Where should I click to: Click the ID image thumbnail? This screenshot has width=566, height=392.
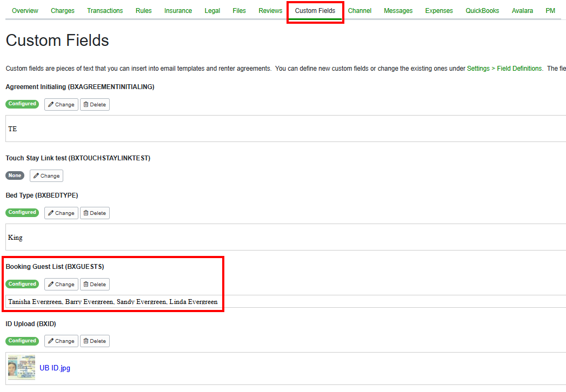point(21,367)
